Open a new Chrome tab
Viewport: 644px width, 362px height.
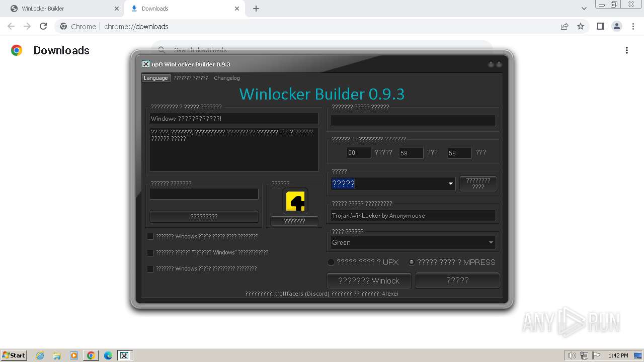pos(256,9)
